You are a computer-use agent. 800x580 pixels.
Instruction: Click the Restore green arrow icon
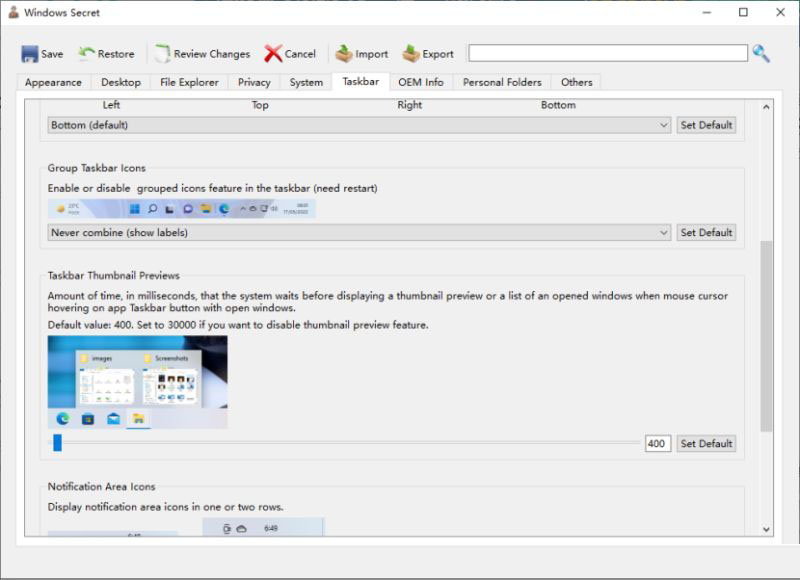pos(87,53)
